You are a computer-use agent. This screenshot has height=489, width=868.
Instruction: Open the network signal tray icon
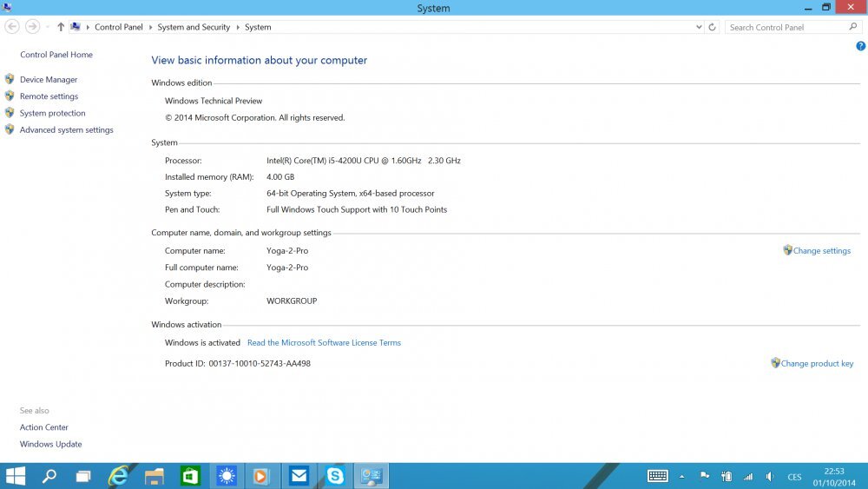(748, 476)
